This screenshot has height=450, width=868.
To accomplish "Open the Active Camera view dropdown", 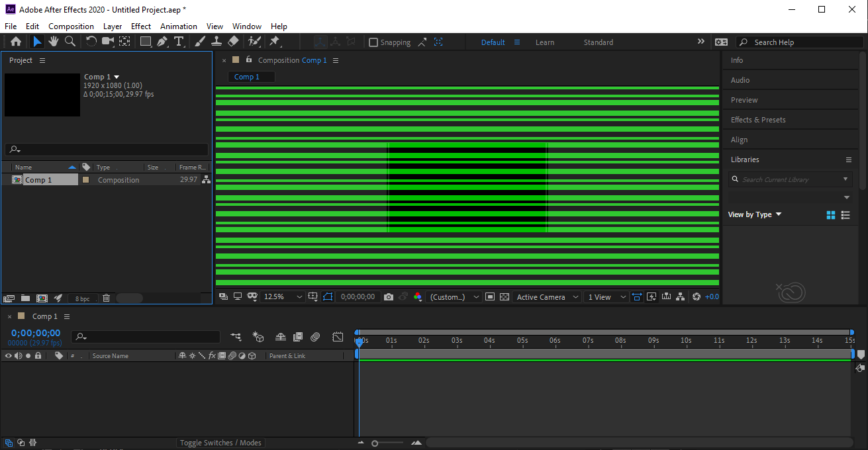I will click(547, 296).
